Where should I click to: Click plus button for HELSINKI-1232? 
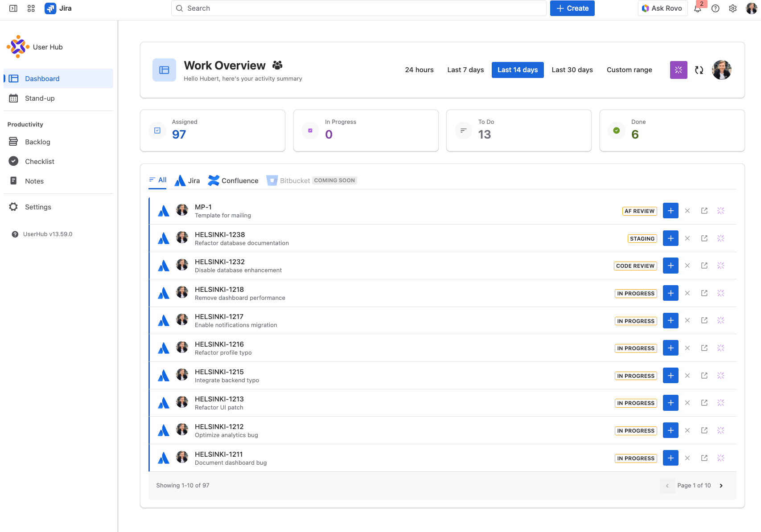(x=671, y=266)
